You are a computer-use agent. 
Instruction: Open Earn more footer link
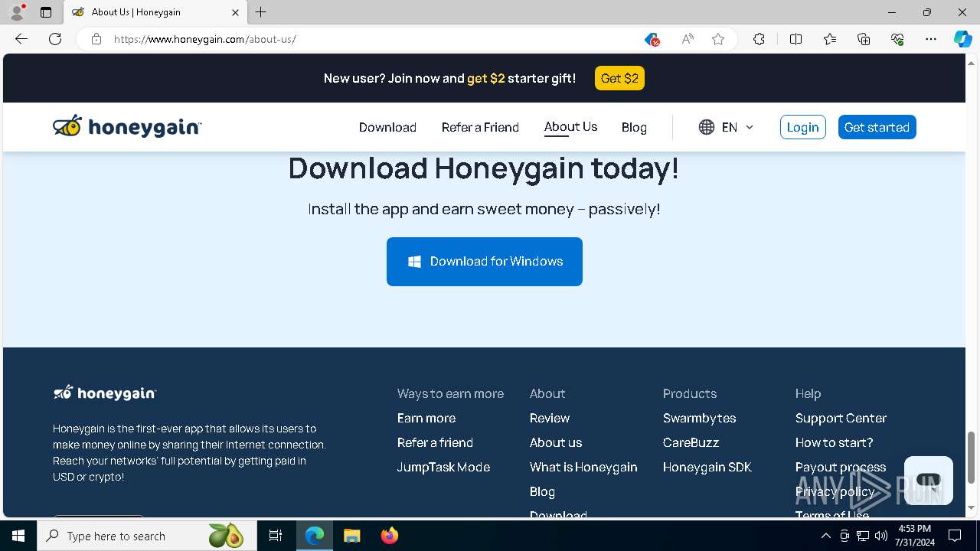pyautogui.click(x=426, y=418)
